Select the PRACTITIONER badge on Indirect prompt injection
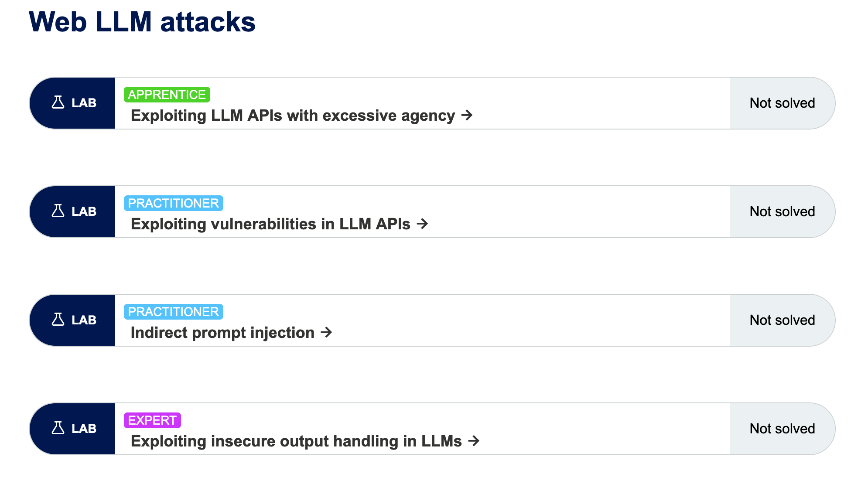Viewport: 868px width, 477px height. pyautogui.click(x=173, y=311)
